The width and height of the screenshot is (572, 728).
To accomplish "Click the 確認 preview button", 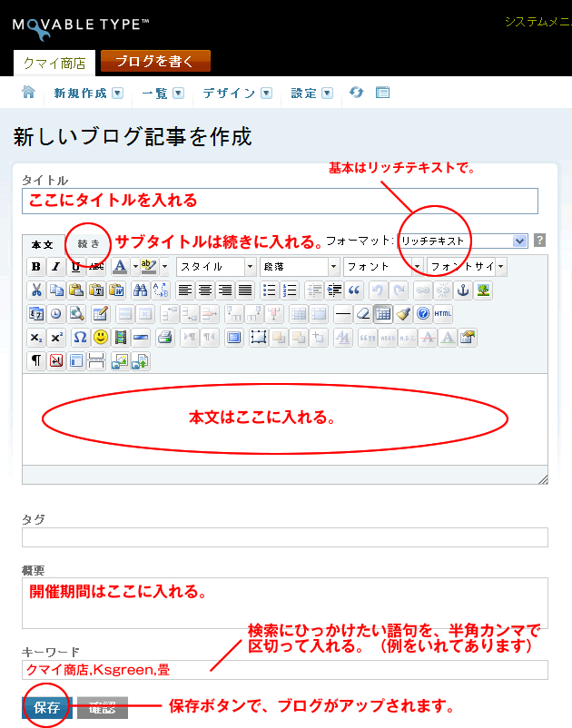I will point(102,707).
